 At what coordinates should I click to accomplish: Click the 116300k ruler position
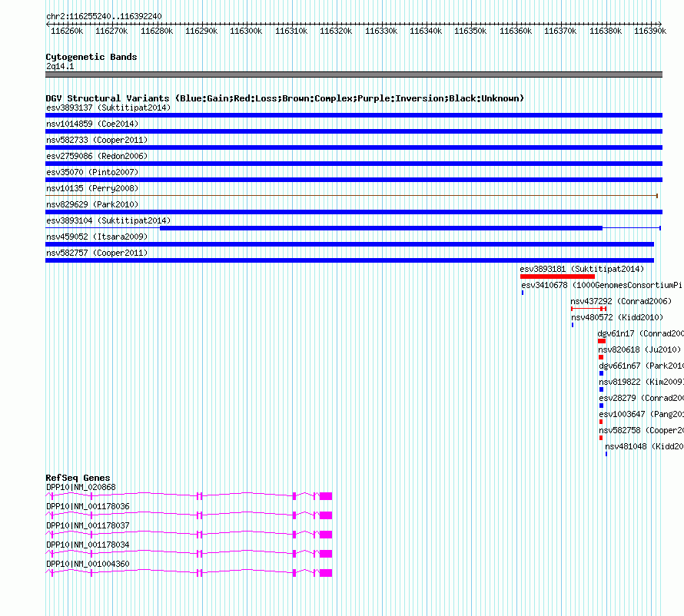click(246, 31)
